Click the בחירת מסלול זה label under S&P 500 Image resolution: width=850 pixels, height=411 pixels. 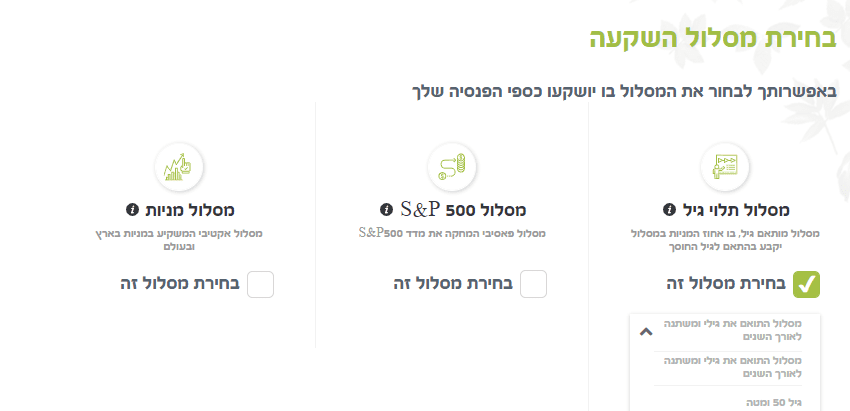[x=453, y=284]
